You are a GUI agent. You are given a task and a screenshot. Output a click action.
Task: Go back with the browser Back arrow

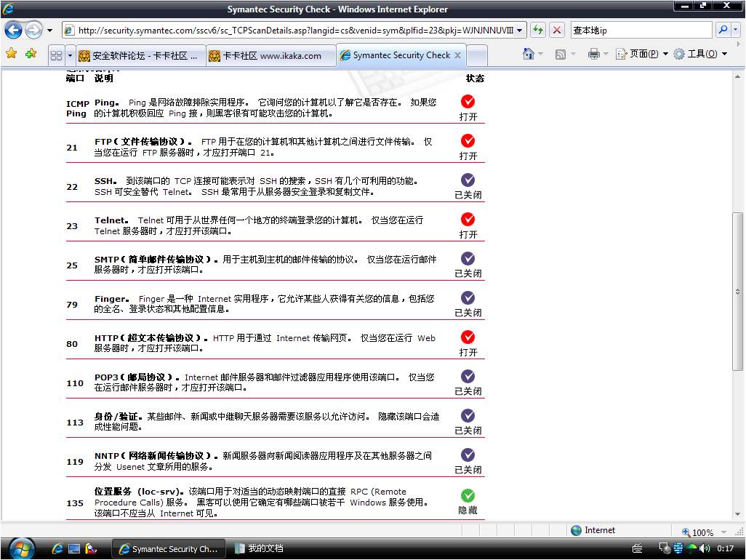[13, 31]
